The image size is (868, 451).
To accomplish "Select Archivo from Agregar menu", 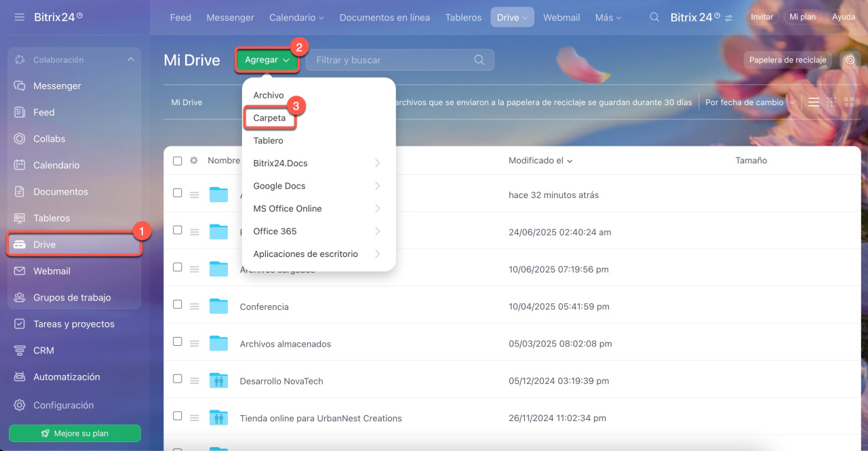I will pyautogui.click(x=269, y=96).
